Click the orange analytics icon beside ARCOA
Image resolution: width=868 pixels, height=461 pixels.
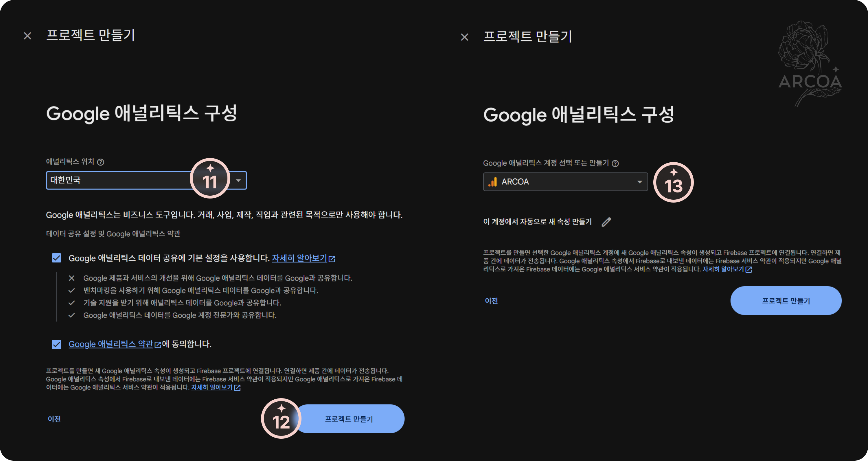coord(493,182)
